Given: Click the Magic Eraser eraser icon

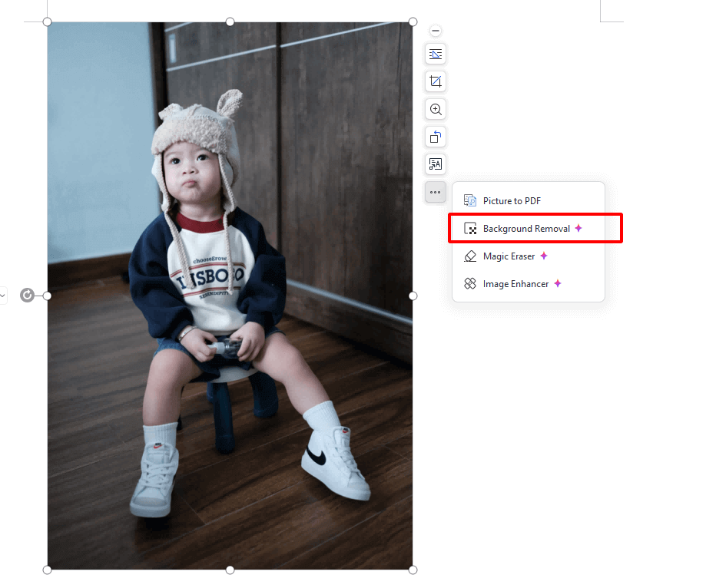Looking at the screenshot, I should (x=470, y=256).
